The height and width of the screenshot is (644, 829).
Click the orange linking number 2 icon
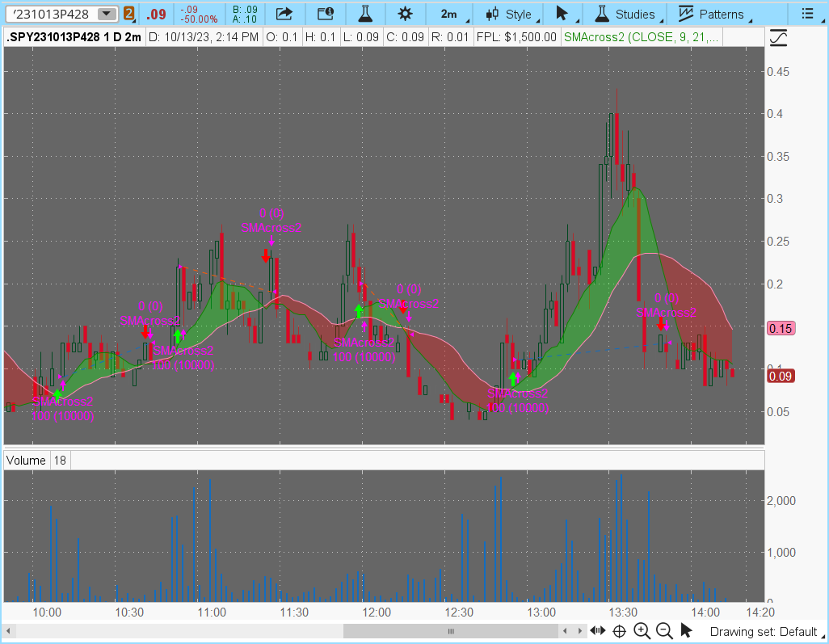click(128, 14)
